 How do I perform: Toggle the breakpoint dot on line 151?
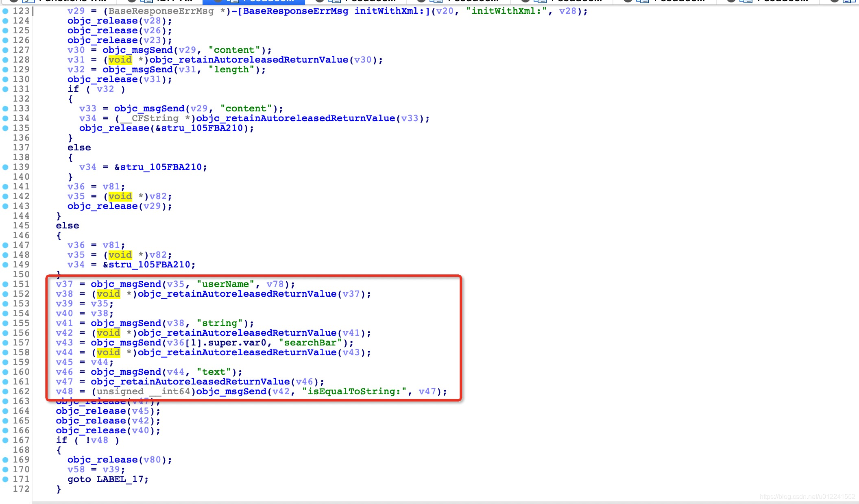[x=5, y=284]
